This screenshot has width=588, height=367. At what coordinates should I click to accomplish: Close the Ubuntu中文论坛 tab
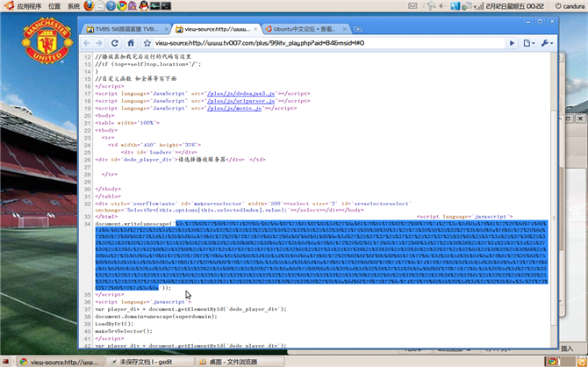pyautogui.click(x=344, y=29)
